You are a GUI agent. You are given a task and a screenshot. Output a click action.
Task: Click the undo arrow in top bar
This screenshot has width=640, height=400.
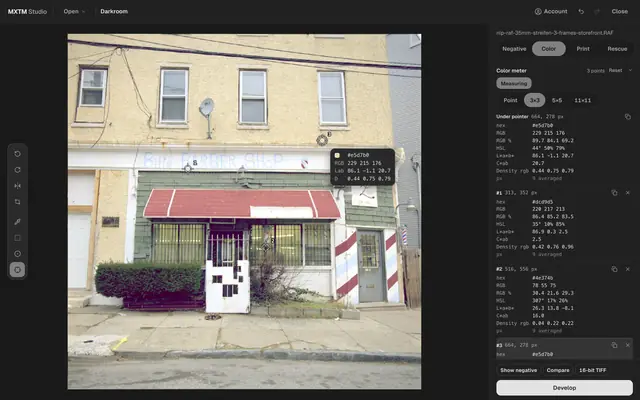click(581, 11)
